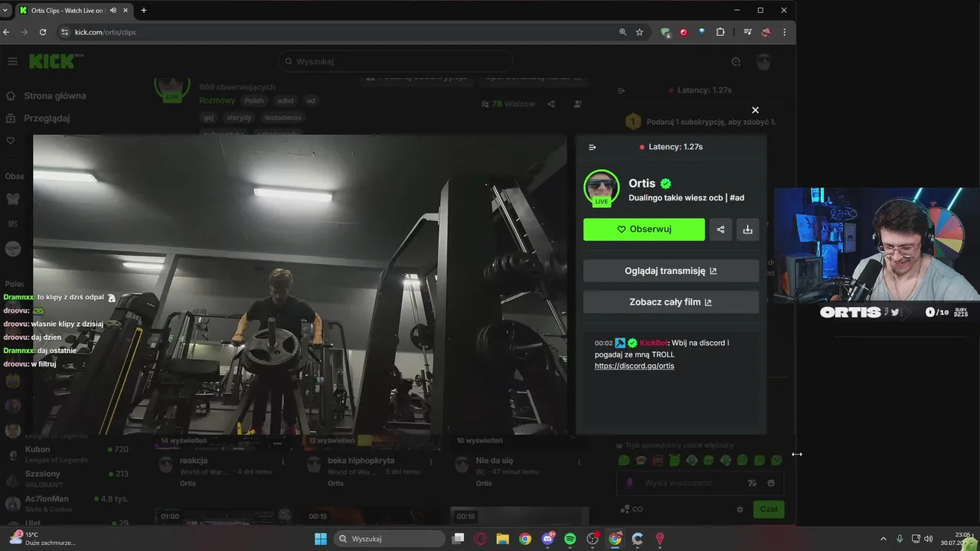
Task: Open options for reakcja clip
Action: point(283,462)
